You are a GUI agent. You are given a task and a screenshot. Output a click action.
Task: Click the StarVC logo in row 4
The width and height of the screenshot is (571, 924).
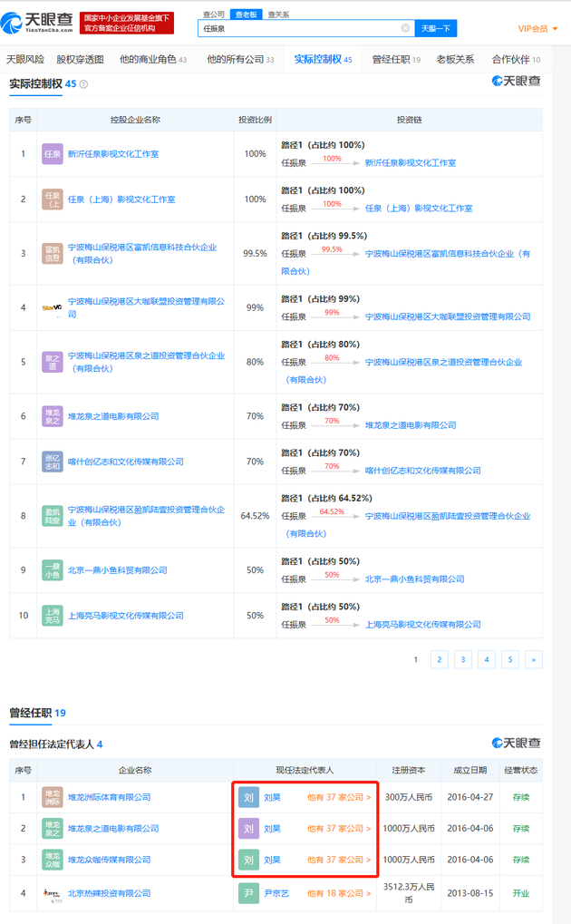point(52,307)
